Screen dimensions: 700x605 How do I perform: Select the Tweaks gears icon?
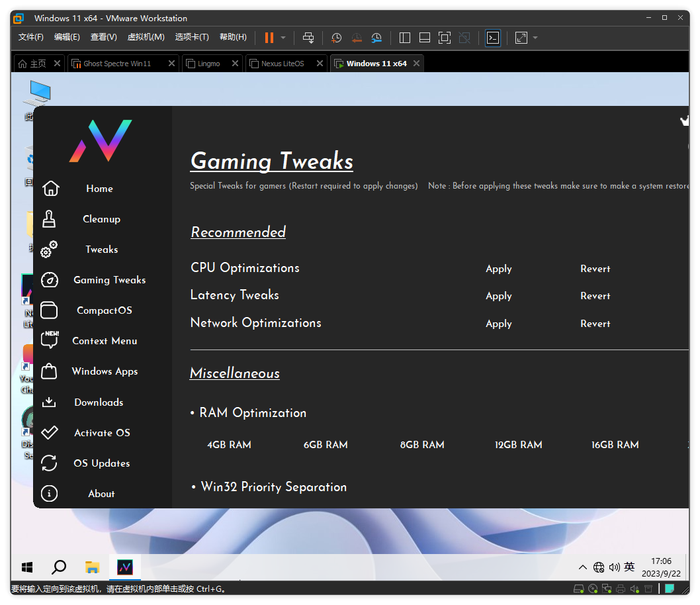(x=50, y=250)
